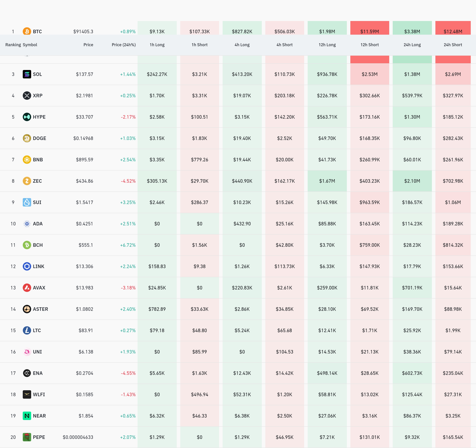
Task: Sort table by 12h Long header
Action: (327, 45)
